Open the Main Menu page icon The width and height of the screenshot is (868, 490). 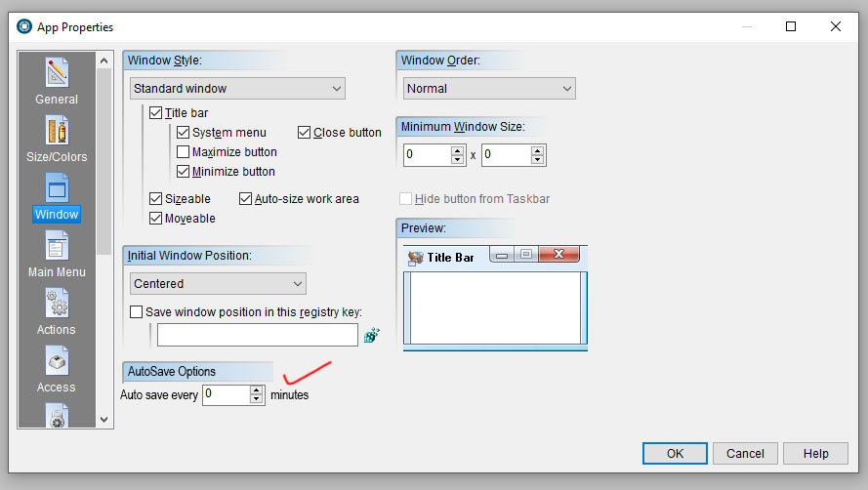57,245
